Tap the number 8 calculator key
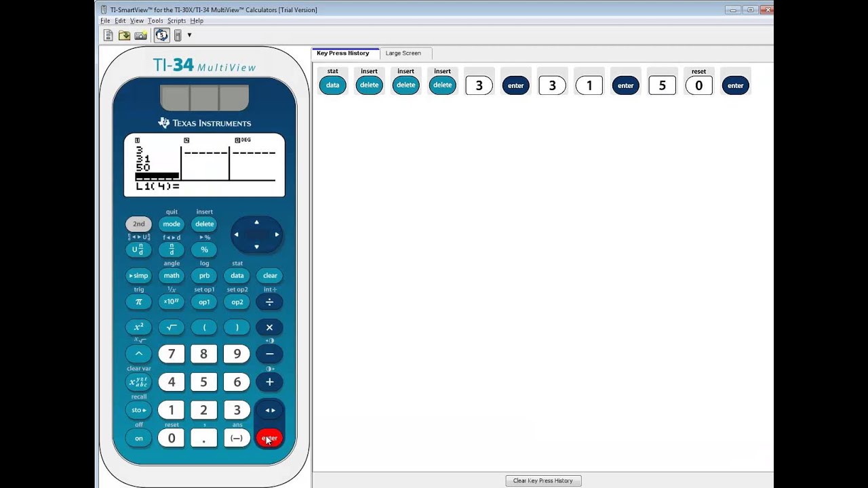The width and height of the screenshot is (868, 488). pyautogui.click(x=204, y=354)
